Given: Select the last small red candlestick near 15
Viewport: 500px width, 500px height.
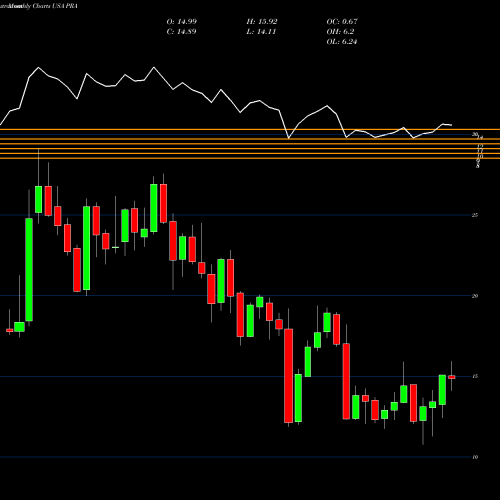Looking at the screenshot, I should (x=452, y=377).
